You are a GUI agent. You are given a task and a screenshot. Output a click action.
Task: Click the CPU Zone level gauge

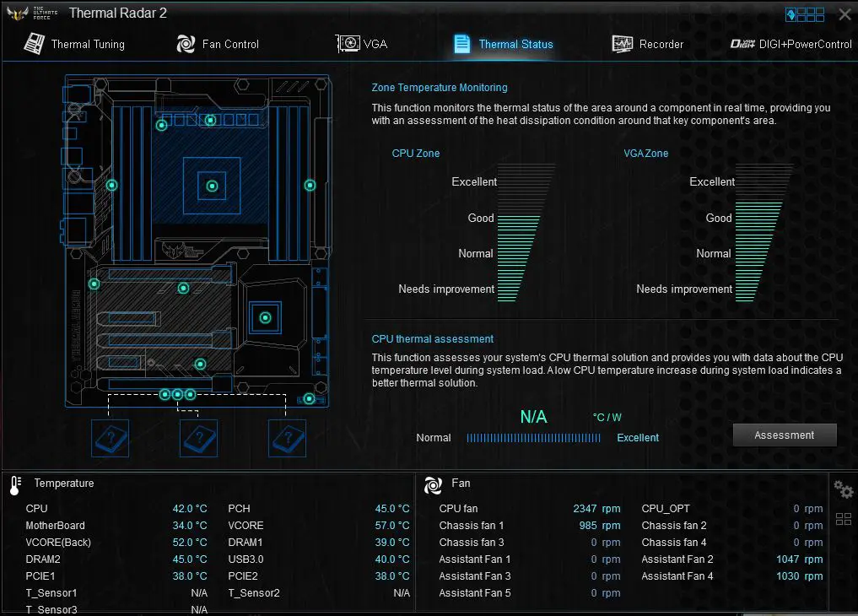point(526,233)
